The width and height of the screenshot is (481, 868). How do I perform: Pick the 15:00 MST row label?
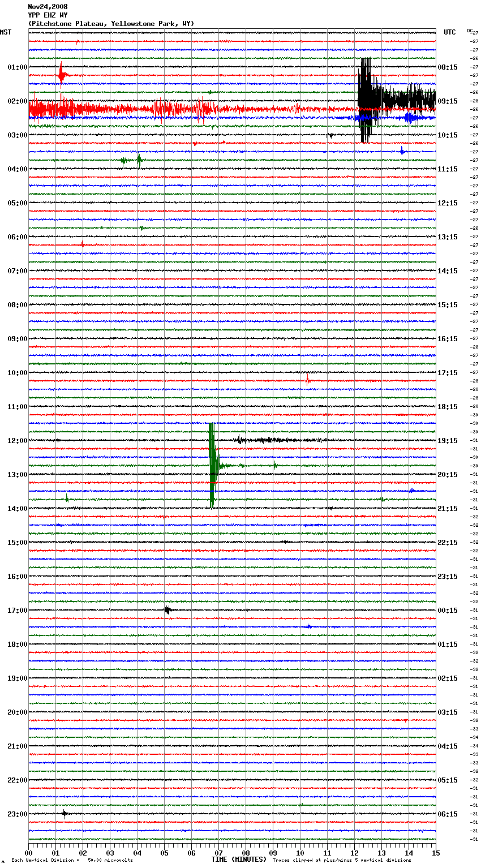coord(17,543)
